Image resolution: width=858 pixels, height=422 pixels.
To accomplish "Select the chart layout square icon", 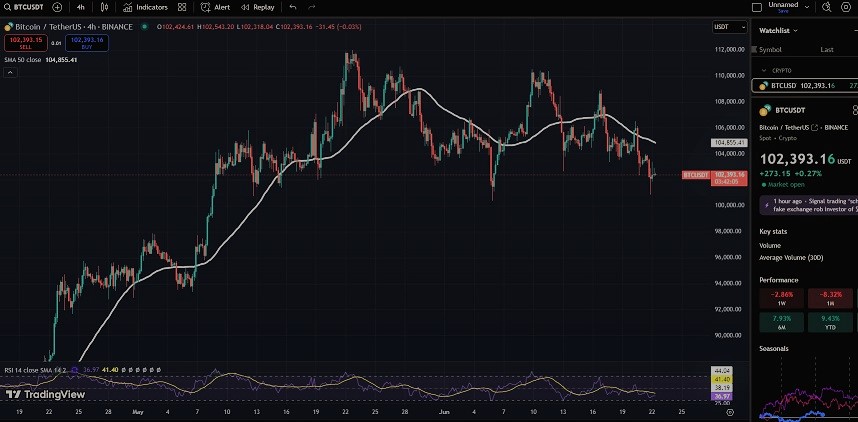I will (x=757, y=7).
